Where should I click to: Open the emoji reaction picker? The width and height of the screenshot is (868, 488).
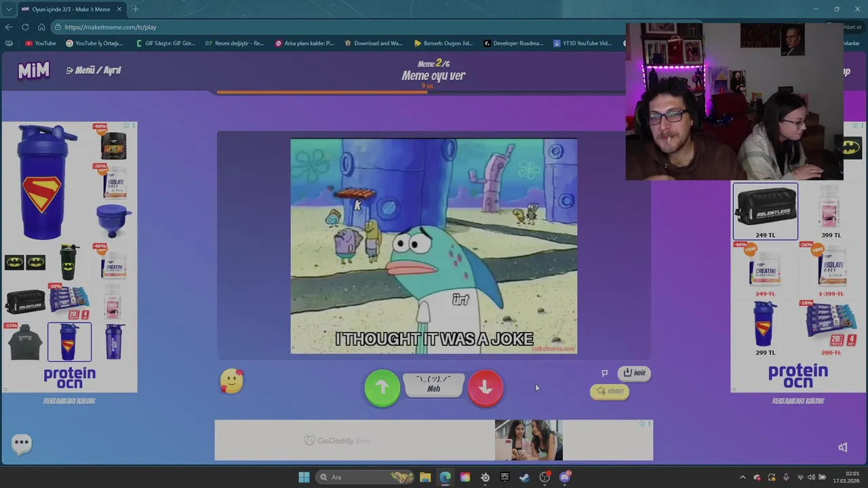231,382
